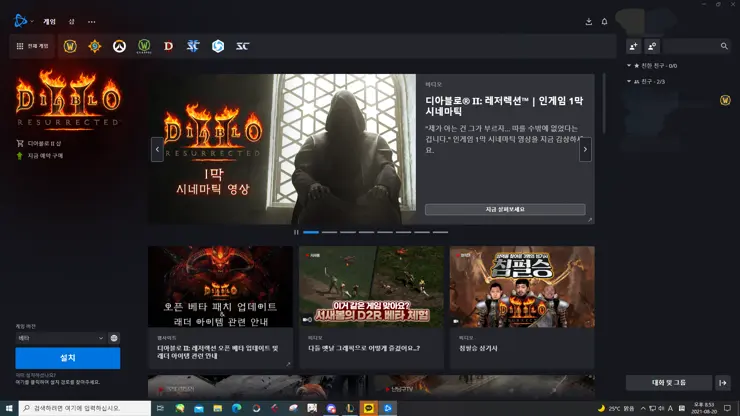Open the Battle.net logo dropdown menu
This screenshot has height=416, width=740.
pyautogui.click(x=24, y=21)
